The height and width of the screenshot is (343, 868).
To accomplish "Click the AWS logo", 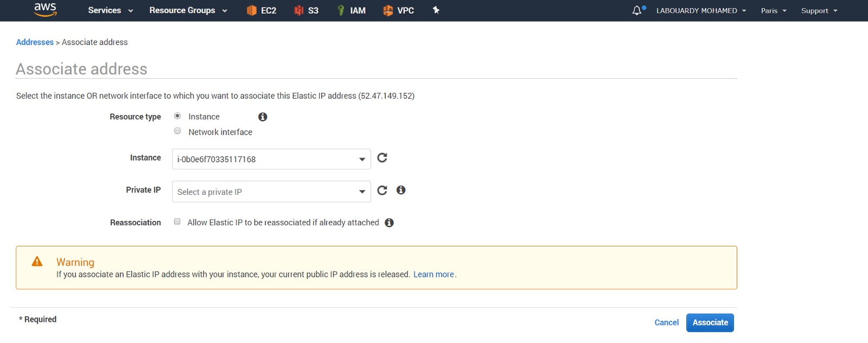I will (45, 10).
